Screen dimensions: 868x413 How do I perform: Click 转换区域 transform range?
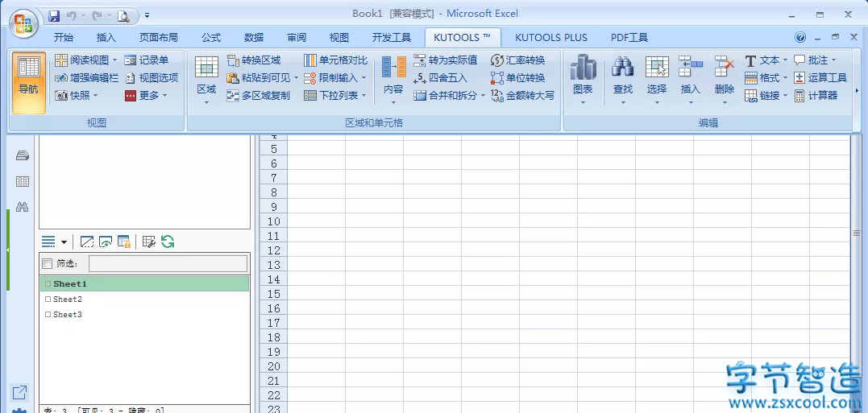(x=254, y=60)
